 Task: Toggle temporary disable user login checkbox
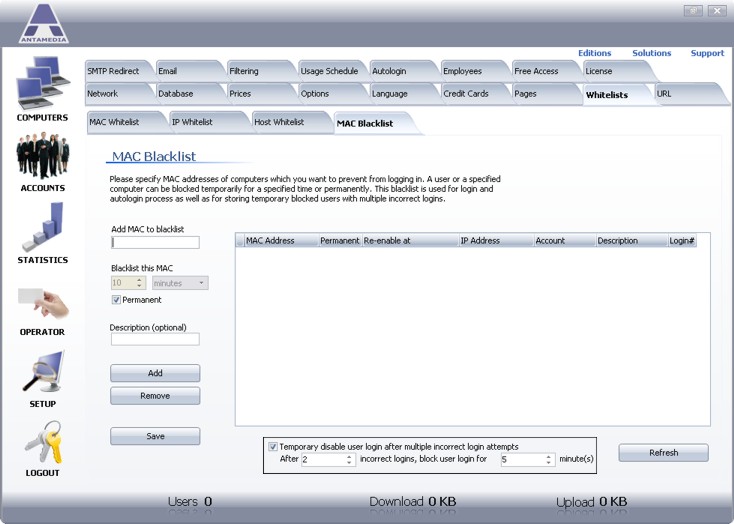pyautogui.click(x=273, y=447)
